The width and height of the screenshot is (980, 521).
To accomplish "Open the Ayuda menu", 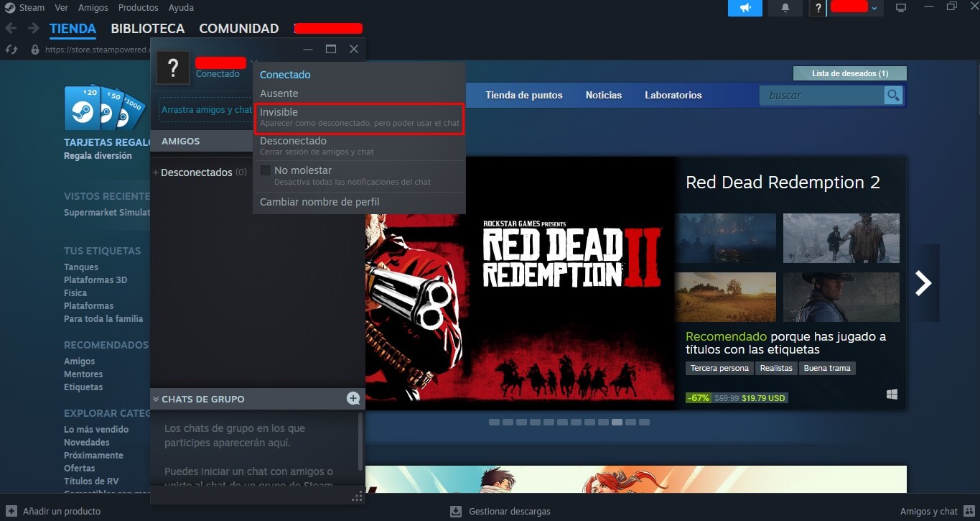I will [181, 8].
